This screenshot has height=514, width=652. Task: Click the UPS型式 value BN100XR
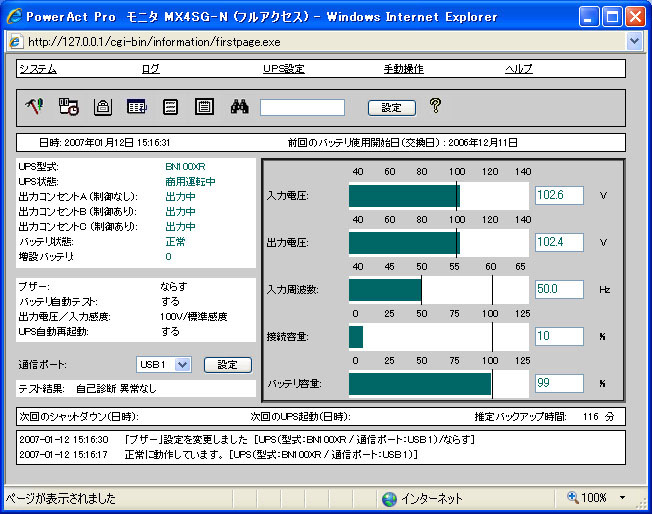185,167
